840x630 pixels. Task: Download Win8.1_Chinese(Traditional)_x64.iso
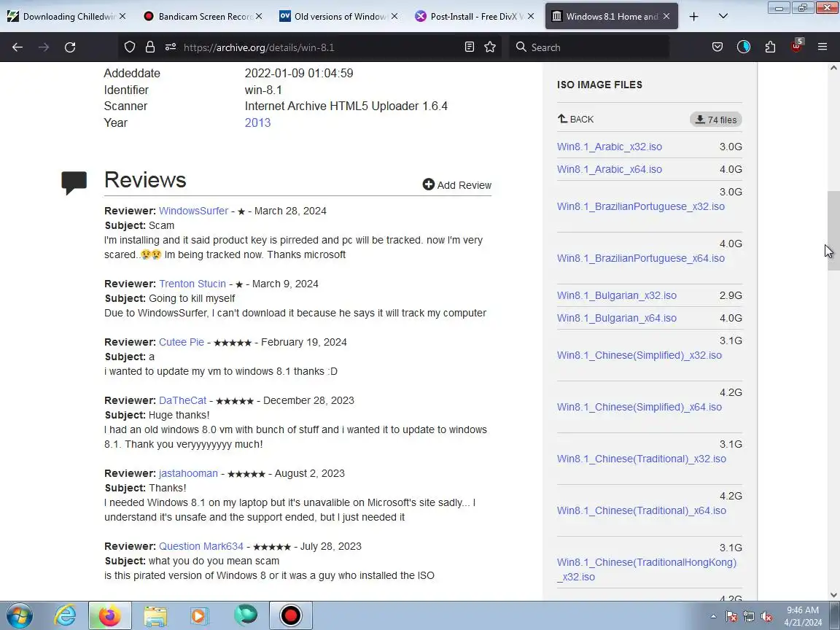(x=642, y=510)
